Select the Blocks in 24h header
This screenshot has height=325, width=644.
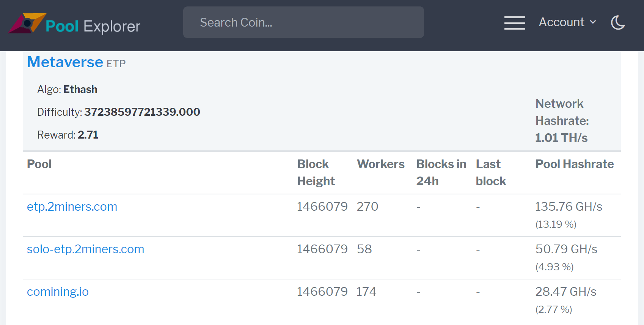441,172
